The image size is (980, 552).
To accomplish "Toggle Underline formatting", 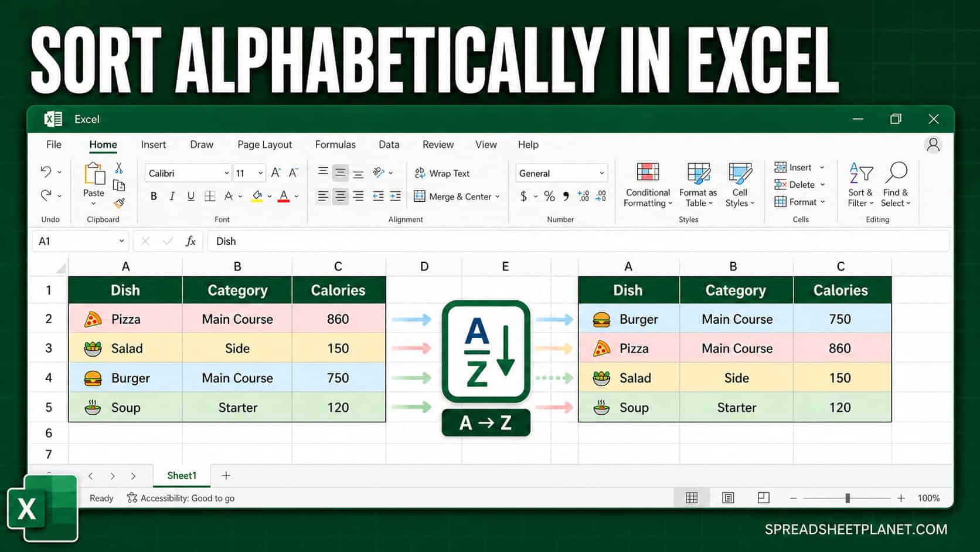I will pos(190,197).
